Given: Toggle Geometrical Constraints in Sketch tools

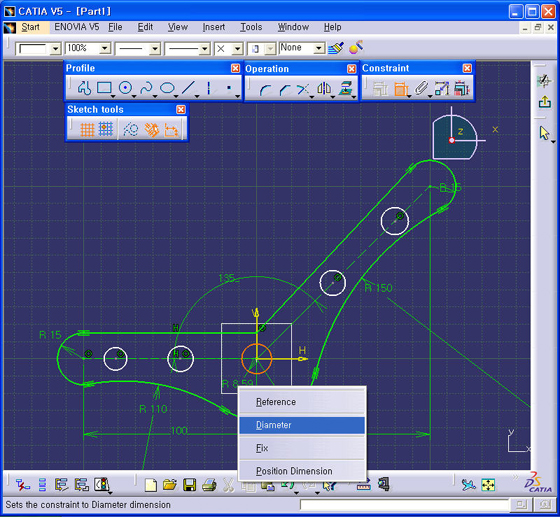Looking at the screenshot, I should tap(151, 130).
